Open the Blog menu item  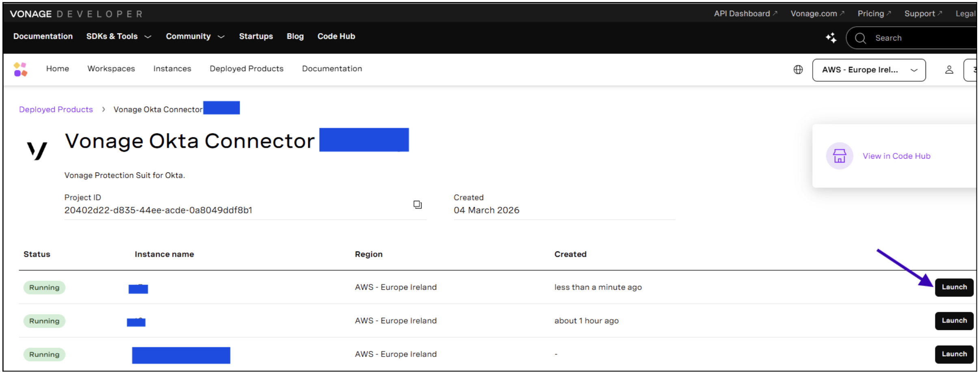[x=295, y=37]
